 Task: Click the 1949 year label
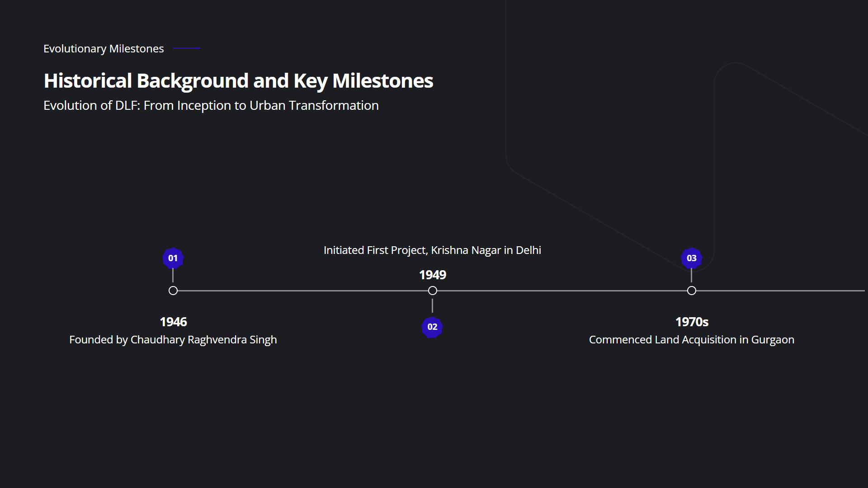pos(432,275)
